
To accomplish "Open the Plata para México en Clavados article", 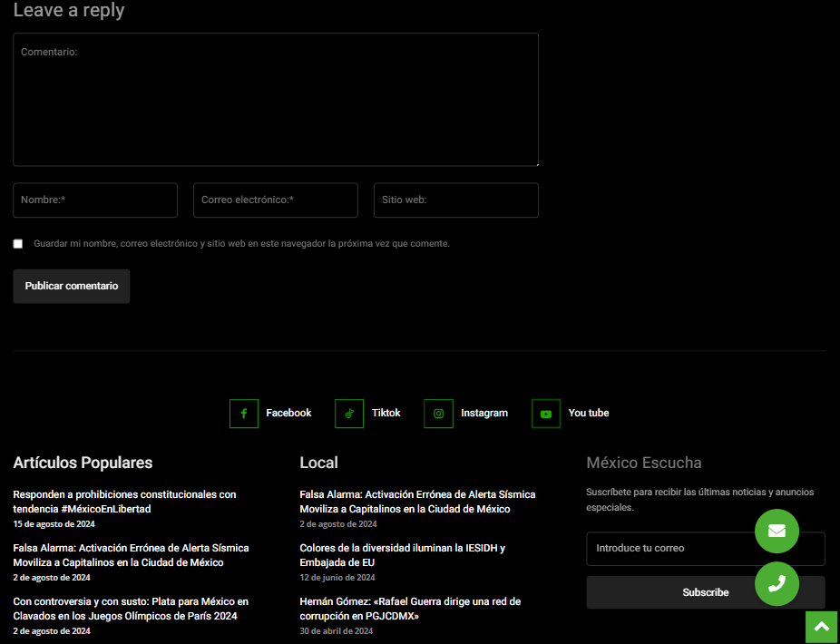I will [131, 609].
